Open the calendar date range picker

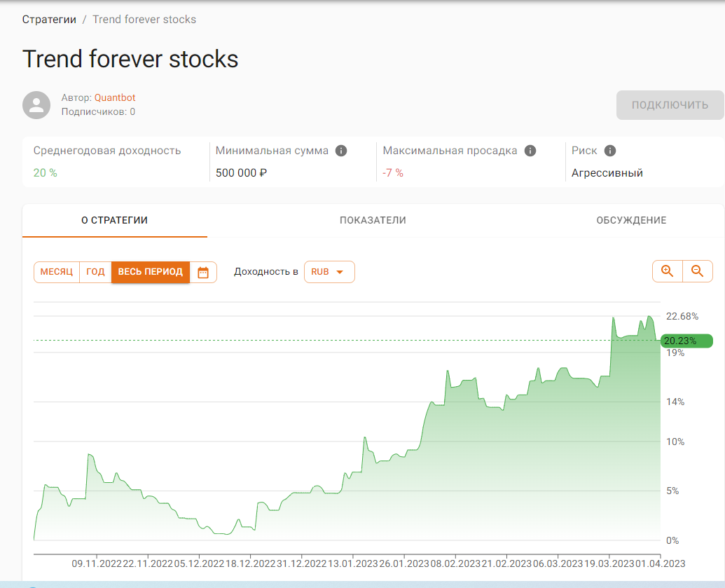pos(203,272)
